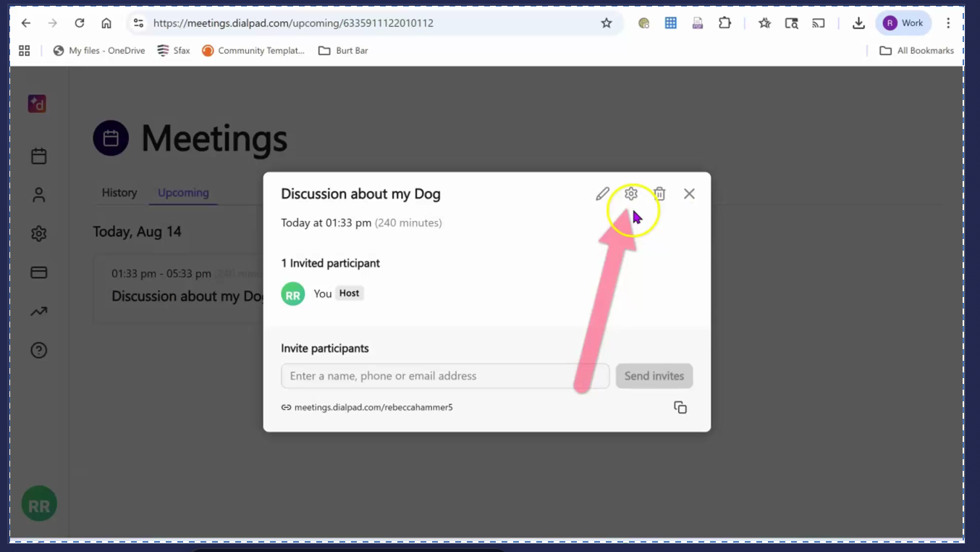Open the Community Templat... bookmark
Image resolution: width=980 pixels, height=552 pixels.
(x=253, y=51)
